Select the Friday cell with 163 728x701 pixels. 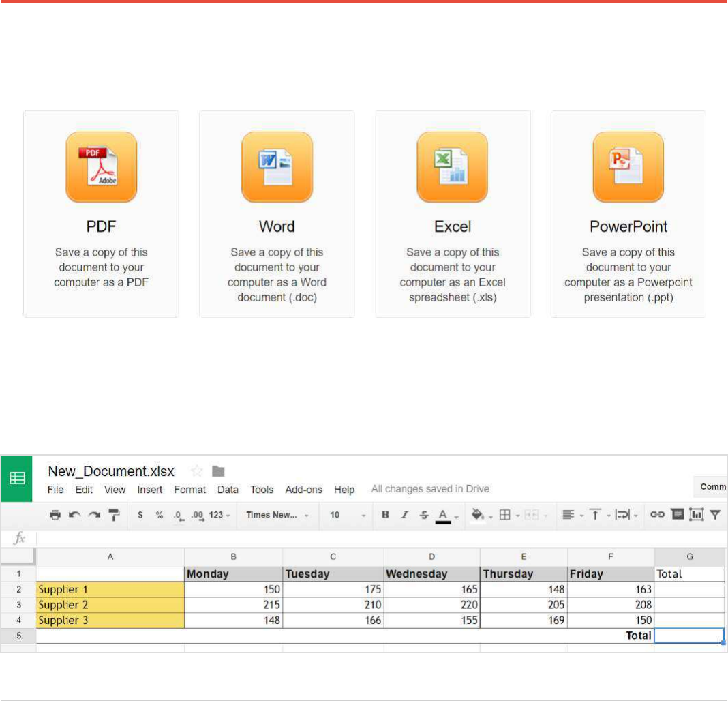(x=611, y=590)
